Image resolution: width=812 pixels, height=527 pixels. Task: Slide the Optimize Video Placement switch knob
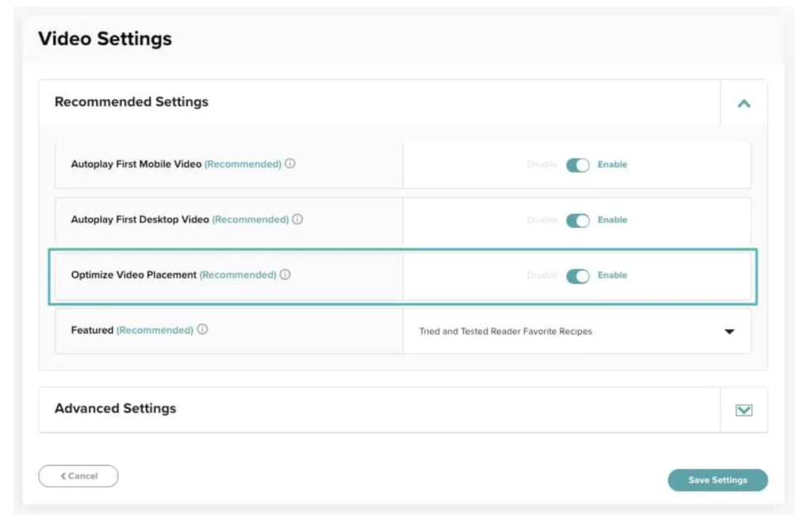point(582,276)
